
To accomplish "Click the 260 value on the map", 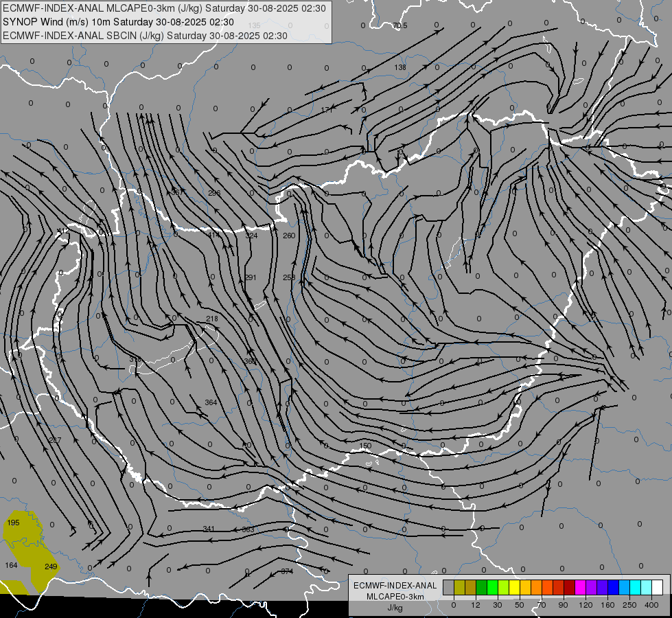I will [289, 236].
